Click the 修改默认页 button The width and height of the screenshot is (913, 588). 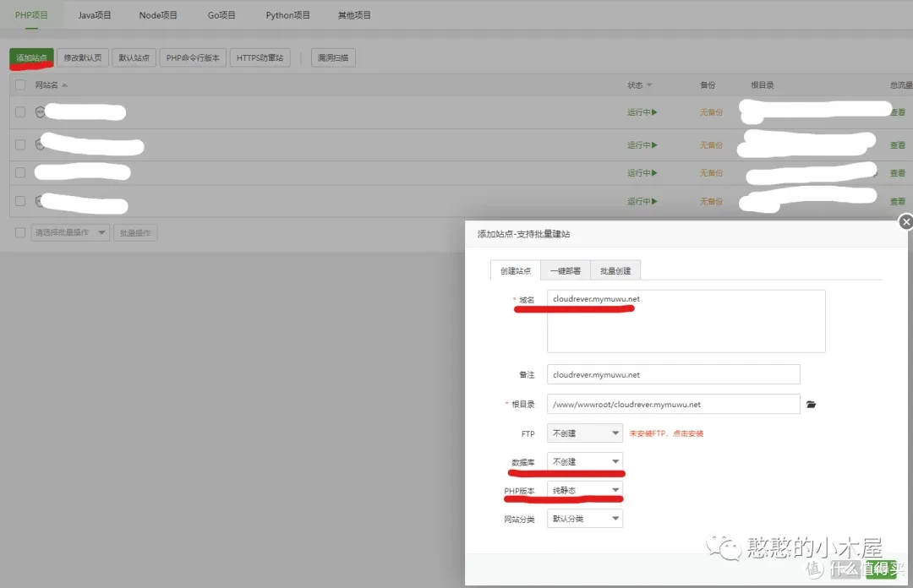click(x=83, y=57)
